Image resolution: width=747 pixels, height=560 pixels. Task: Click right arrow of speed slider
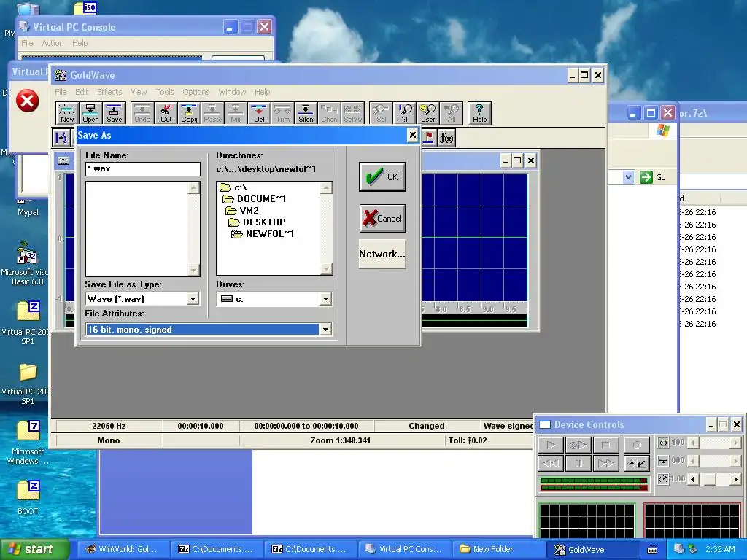736,479
